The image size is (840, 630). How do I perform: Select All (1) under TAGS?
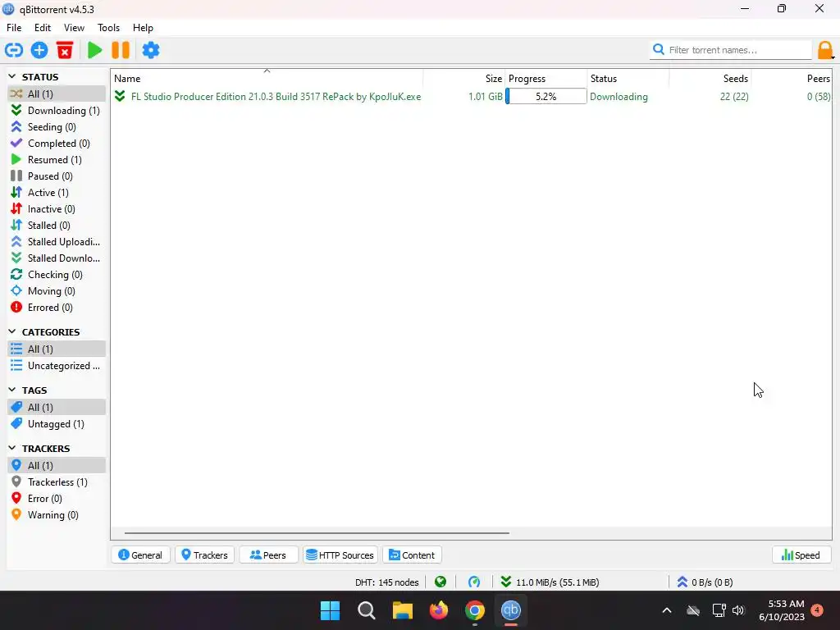click(57, 407)
